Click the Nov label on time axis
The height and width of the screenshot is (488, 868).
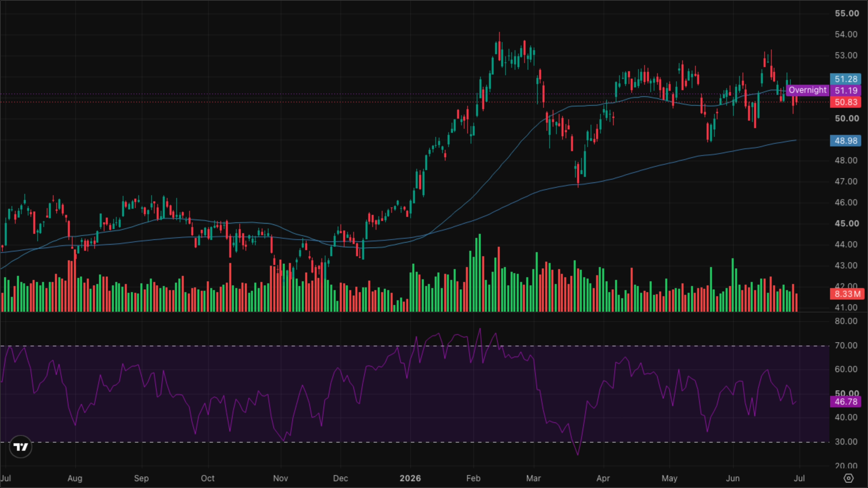pos(280,478)
